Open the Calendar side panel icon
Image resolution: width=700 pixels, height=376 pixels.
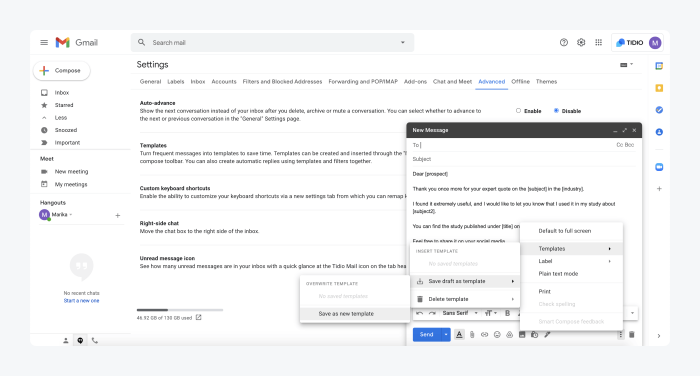click(x=659, y=66)
